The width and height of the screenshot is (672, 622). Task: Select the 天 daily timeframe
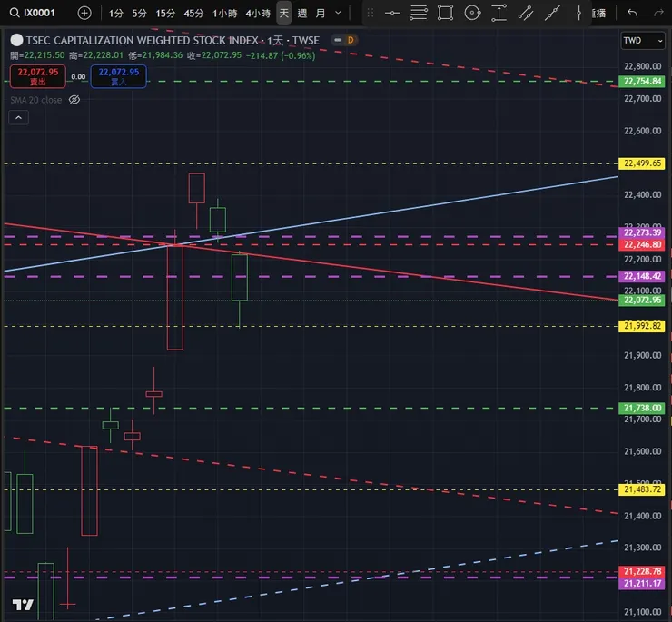[x=283, y=14]
